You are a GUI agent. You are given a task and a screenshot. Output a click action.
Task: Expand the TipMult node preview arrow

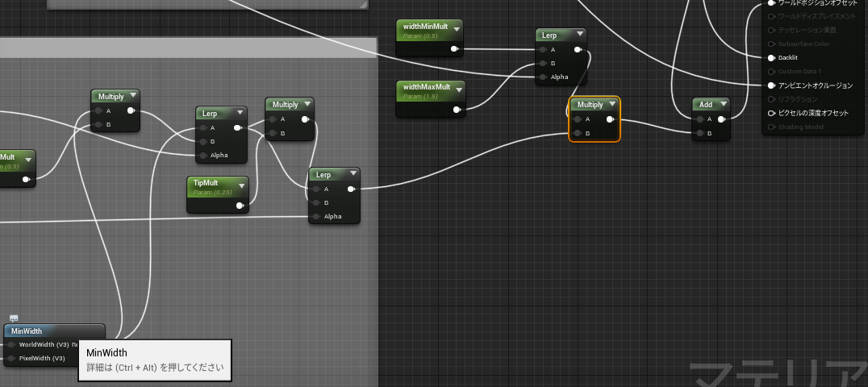pos(241,185)
